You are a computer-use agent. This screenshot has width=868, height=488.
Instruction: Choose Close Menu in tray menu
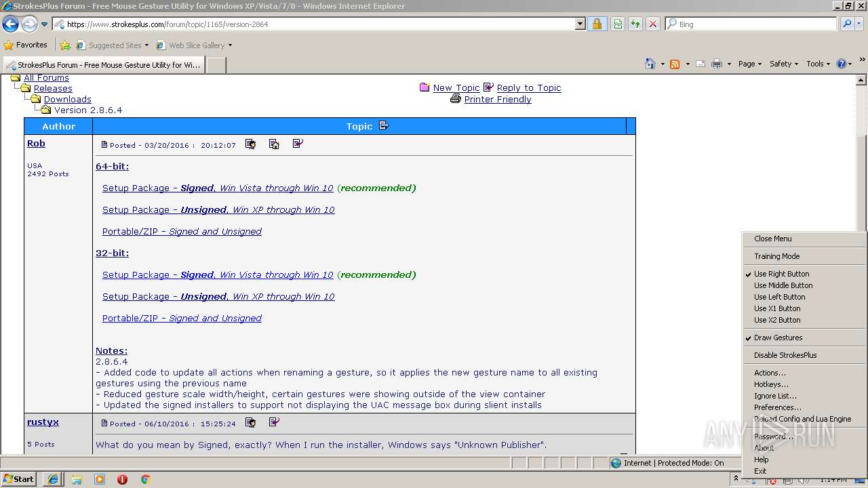tap(804, 239)
